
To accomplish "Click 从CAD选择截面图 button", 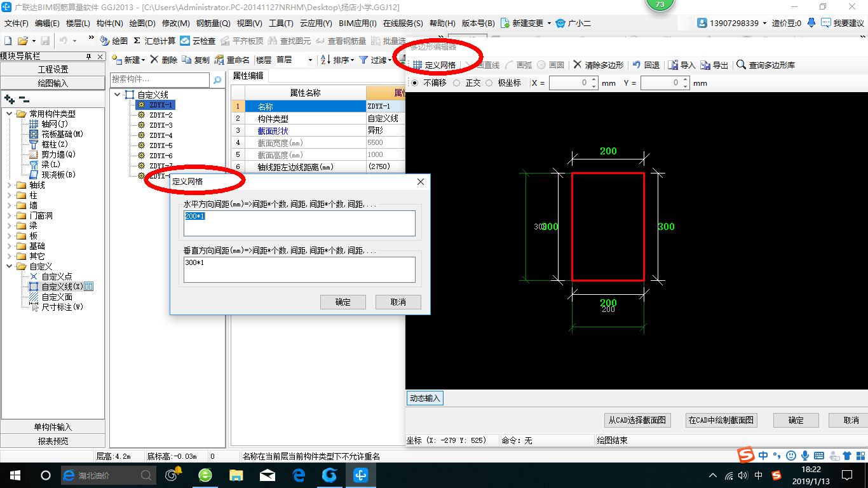I will point(637,420).
